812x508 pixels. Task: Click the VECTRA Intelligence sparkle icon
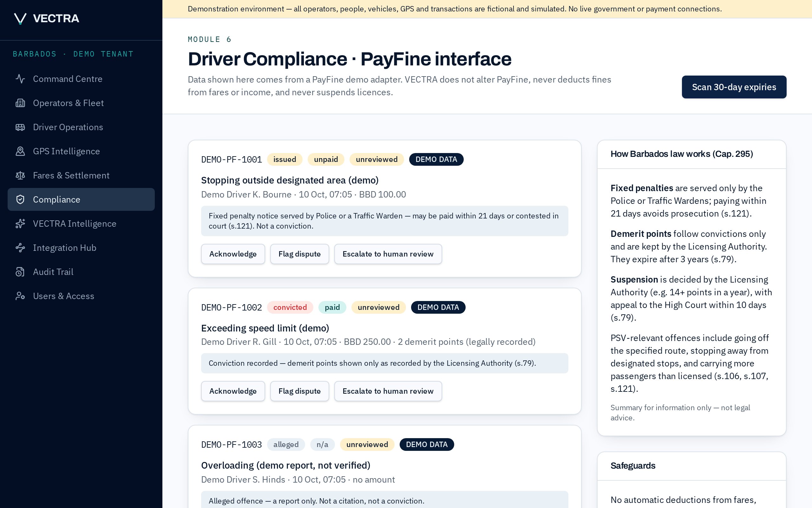point(20,224)
